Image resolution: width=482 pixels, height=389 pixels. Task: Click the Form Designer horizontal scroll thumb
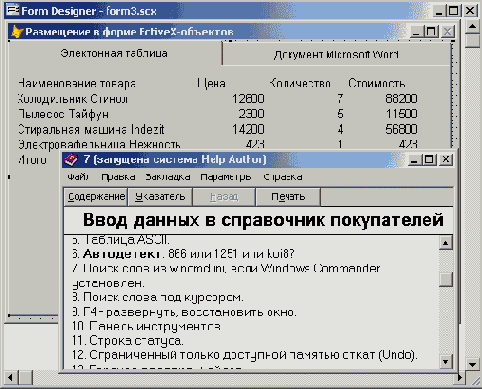coord(25,378)
